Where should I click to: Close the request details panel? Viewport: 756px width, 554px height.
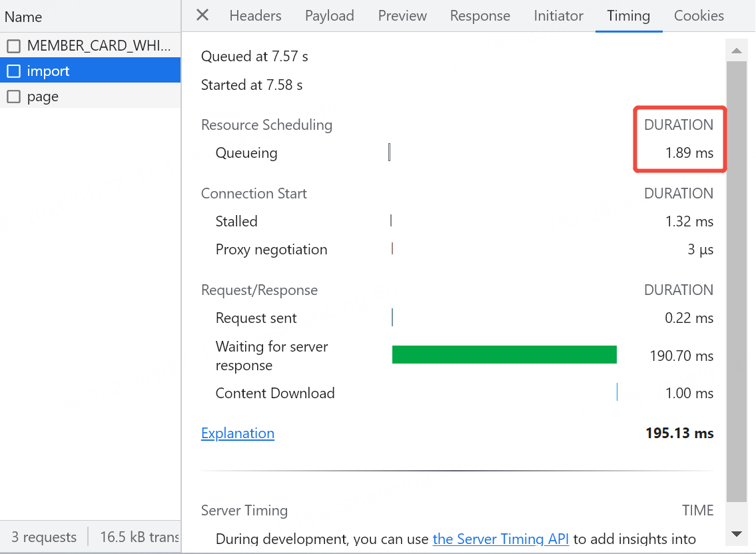click(x=202, y=15)
